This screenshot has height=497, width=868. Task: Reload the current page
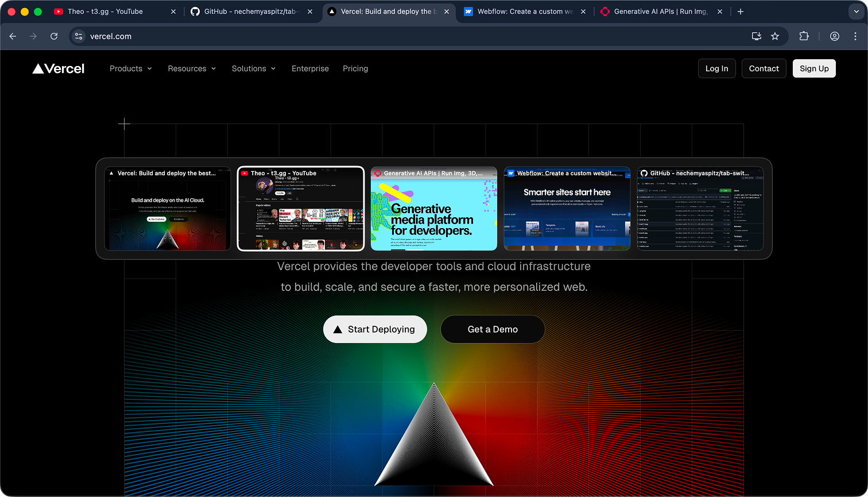pyautogui.click(x=53, y=36)
